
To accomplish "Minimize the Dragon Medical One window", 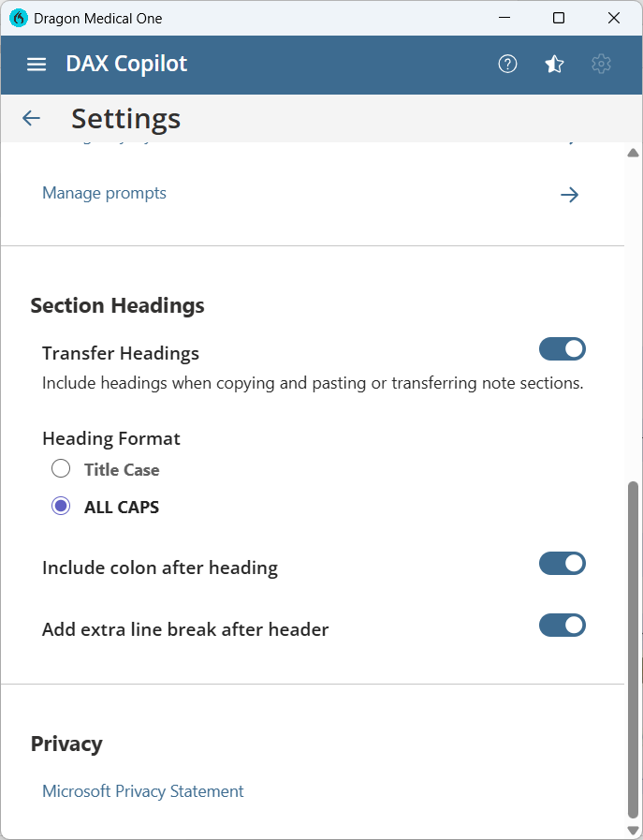I will pyautogui.click(x=504, y=18).
